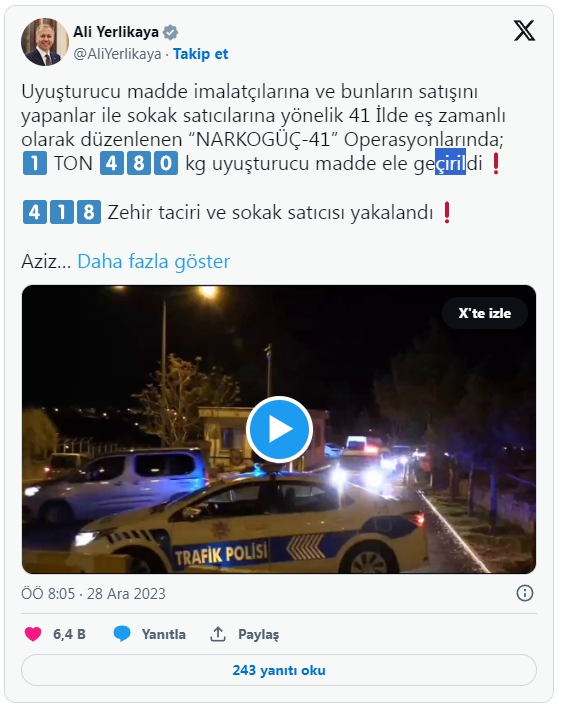The width and height of the screenshot is (562, 708).
Task: Click the keycap 1 emoji before TON
Action: point(34,163)
